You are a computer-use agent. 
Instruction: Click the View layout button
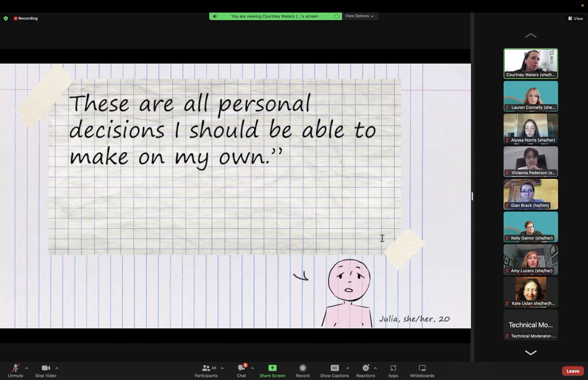(x=576, y=19)
